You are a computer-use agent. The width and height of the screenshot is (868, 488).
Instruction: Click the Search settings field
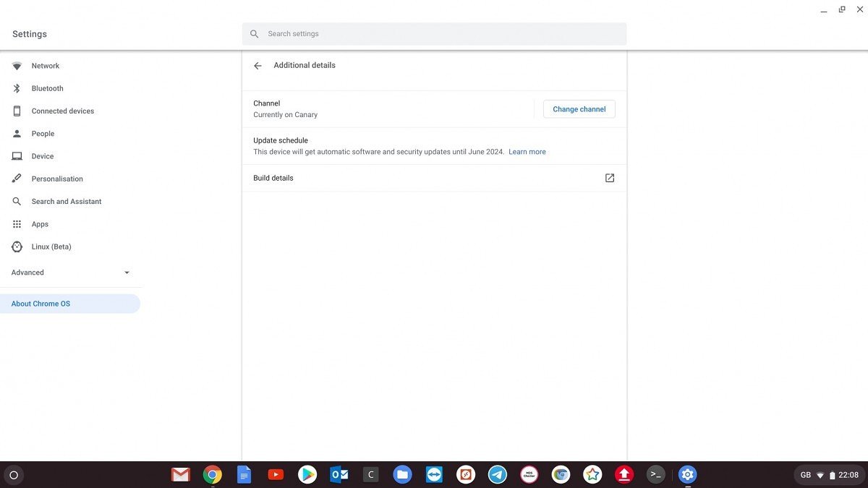coord(434,34)
